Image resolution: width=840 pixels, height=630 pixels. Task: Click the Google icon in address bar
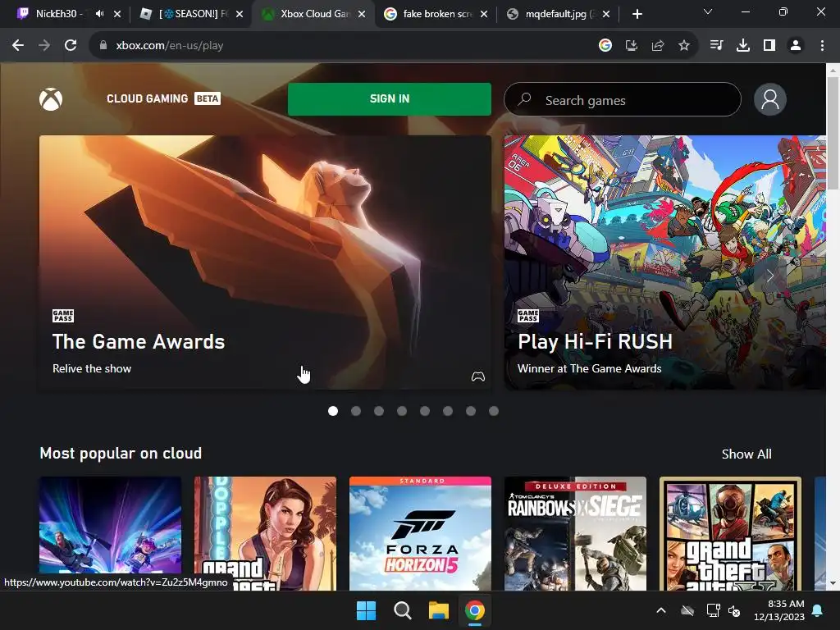605,46
